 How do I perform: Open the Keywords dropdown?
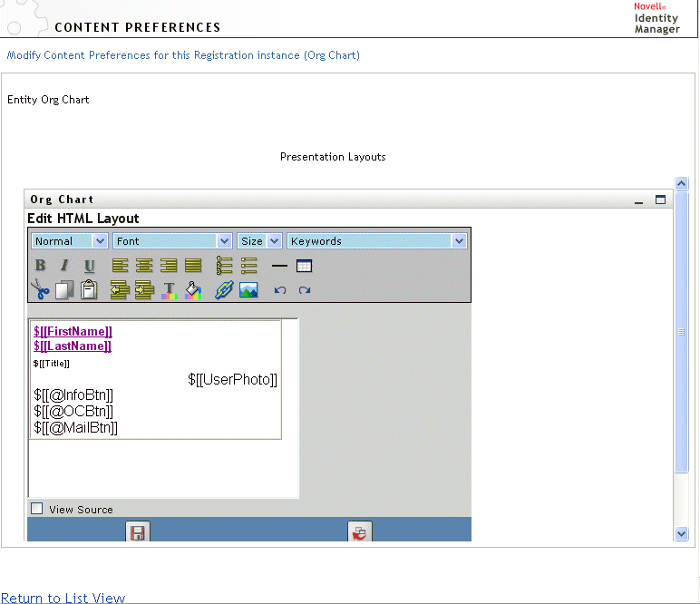tap(377, 241)
